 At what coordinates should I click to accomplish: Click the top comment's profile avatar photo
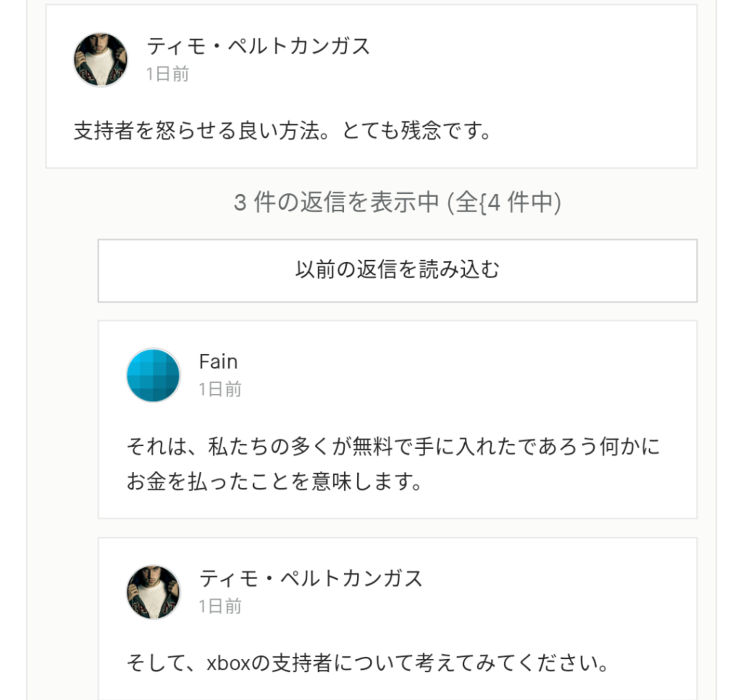pyautogui.click(x=100, y=60)
